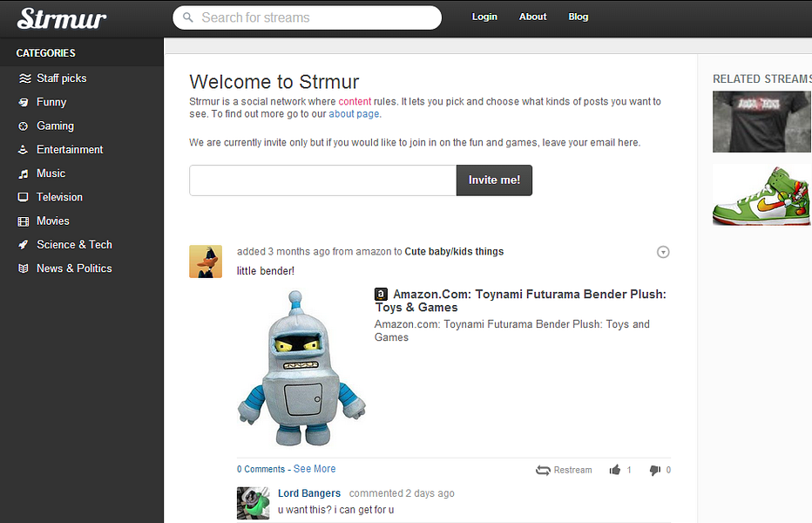Click the Movies film icon

(24, 221)
